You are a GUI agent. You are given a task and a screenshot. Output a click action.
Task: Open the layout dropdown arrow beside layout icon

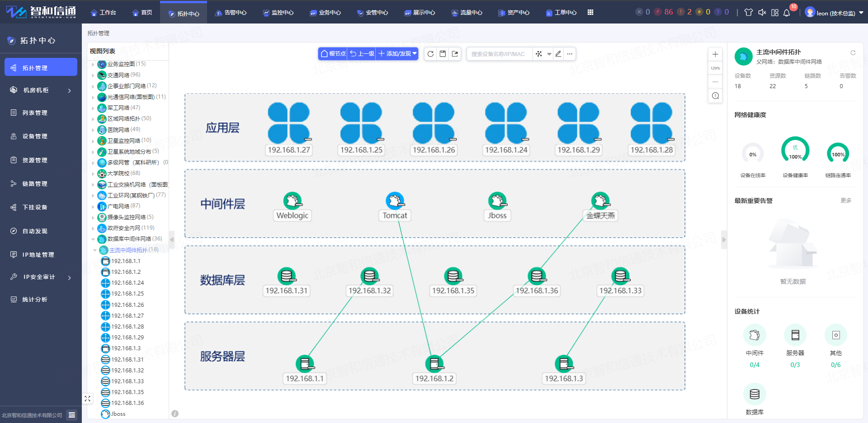(549, 54)
